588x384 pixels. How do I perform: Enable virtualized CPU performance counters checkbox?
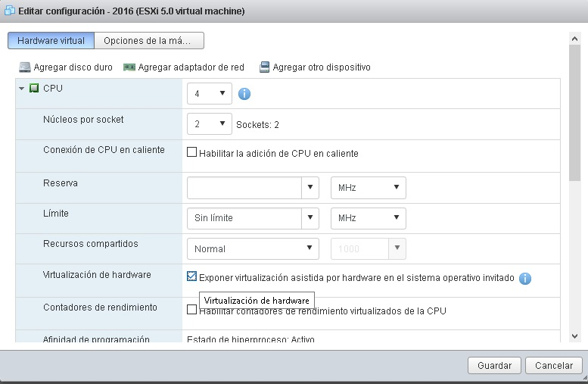191,310
